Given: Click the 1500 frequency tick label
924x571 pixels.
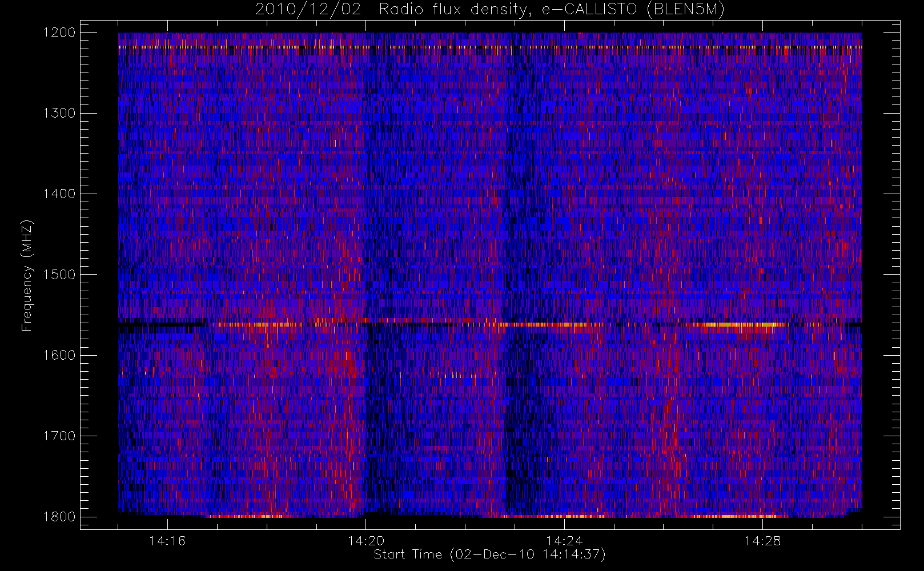Looking at the screenshot, I should 59,275.
